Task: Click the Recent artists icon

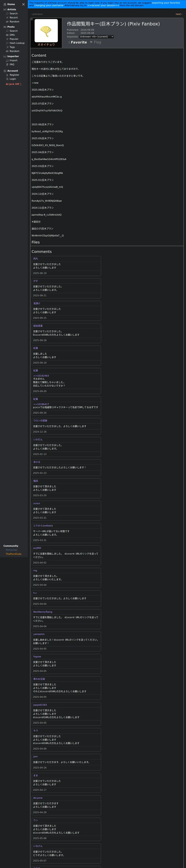Action: pos(7,18)
